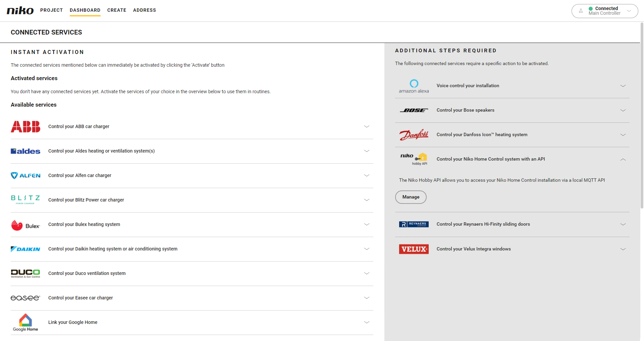Click 'Link your Google Home' text
The image size is (644, 341).
(73, 323)
